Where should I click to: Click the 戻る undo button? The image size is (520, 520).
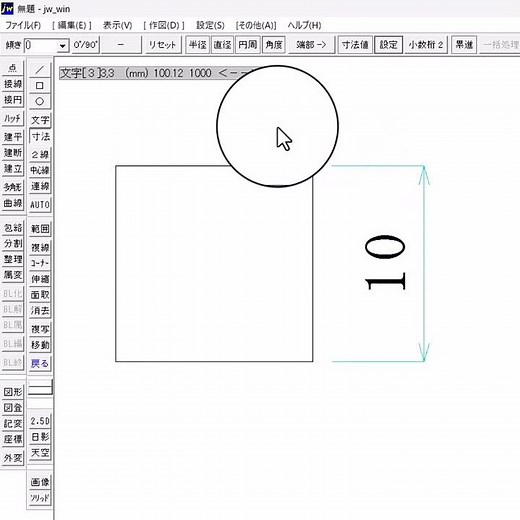coord(40,363)
